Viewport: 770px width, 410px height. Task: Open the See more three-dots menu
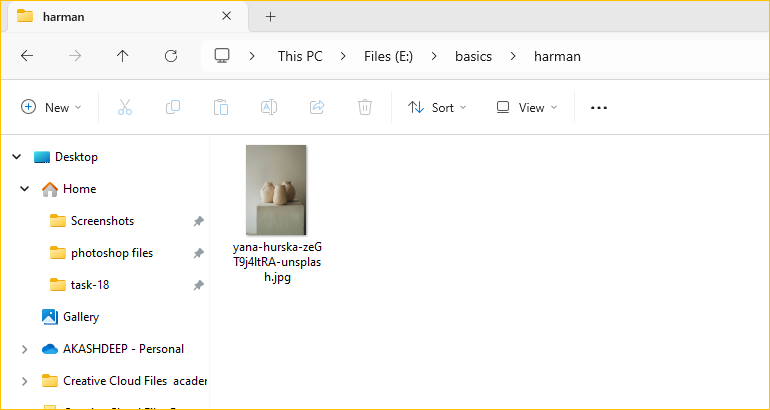[599, 108]
